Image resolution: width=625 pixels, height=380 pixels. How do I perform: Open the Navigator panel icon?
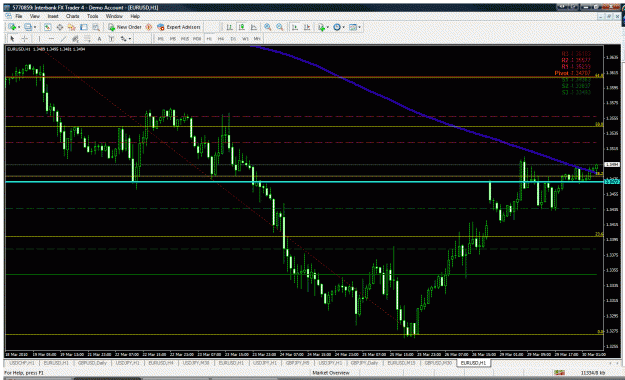[72, 27]
